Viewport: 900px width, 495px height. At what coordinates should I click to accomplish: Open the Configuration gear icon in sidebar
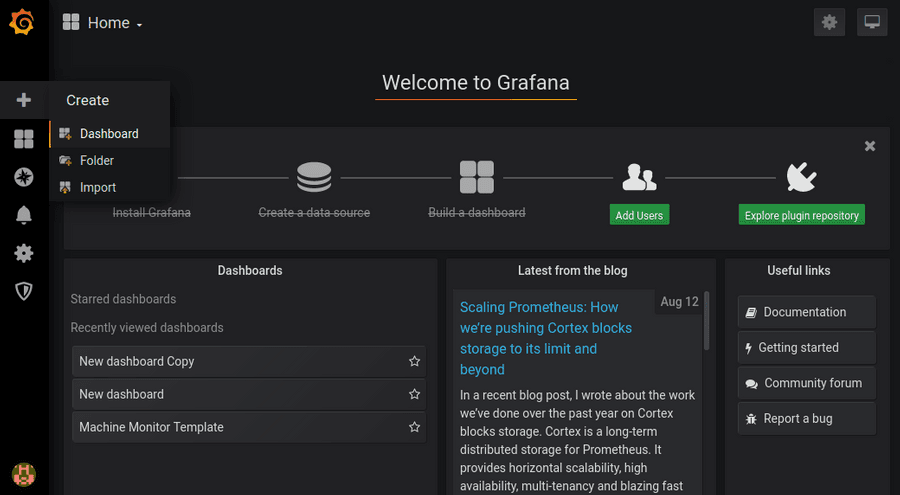point(24,253)
